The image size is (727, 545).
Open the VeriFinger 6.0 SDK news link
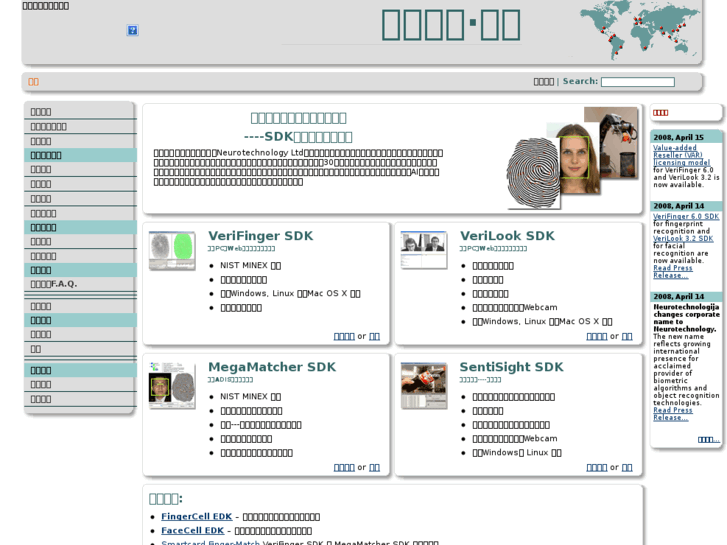[x=686, y=216]
